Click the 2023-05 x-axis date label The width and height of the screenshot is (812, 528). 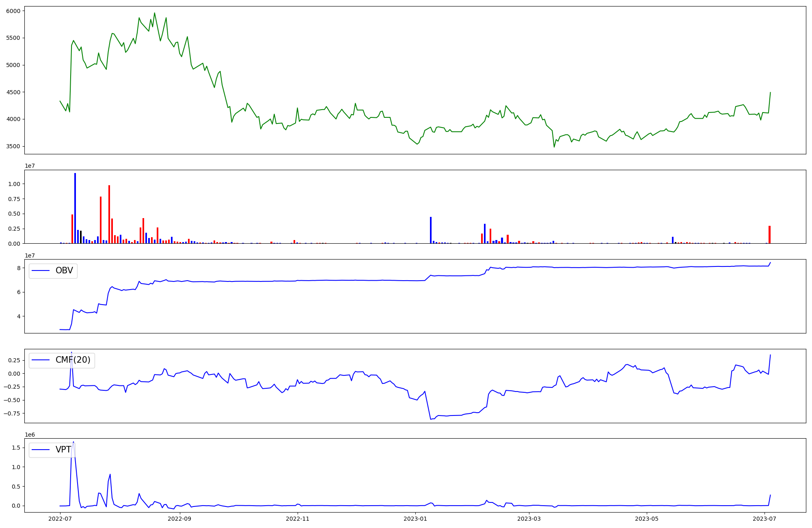(x=646, y=518)
